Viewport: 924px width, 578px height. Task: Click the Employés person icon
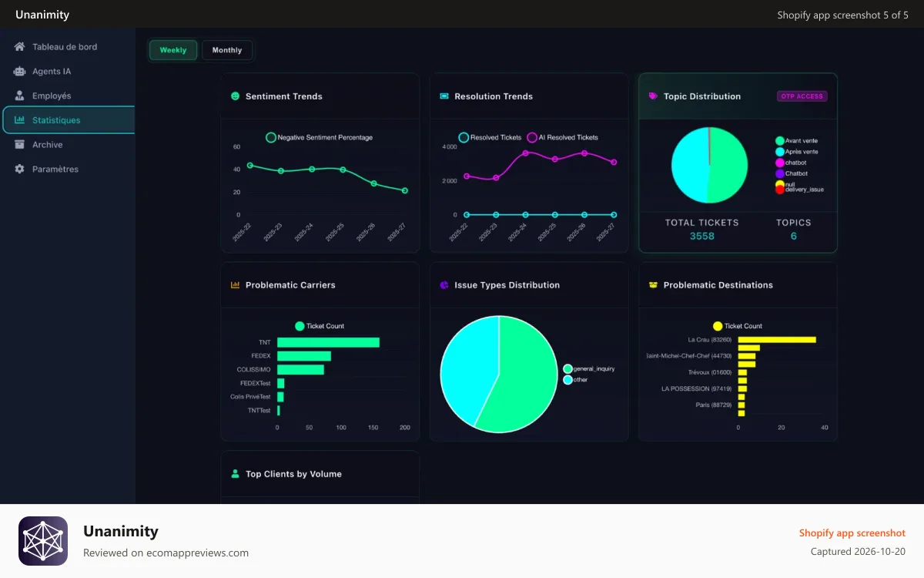click(19, 96)
